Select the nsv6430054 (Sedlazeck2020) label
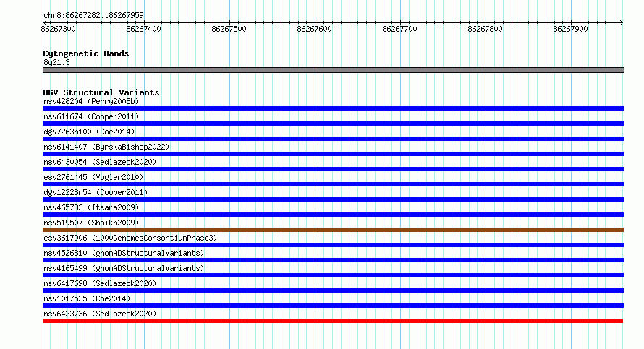The width and height of the screenshot is (644, 349). coord(100,162)
